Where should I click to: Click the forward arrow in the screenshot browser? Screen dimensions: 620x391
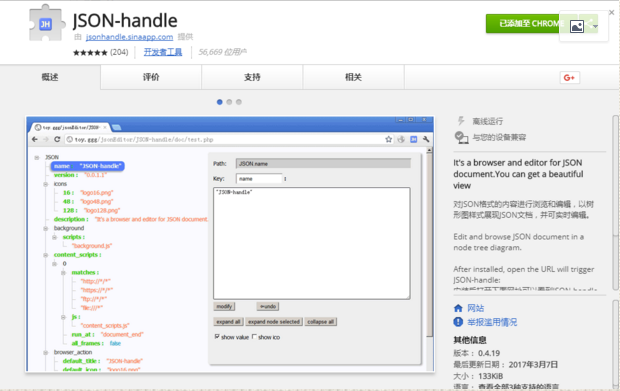(x=46, y=139)
